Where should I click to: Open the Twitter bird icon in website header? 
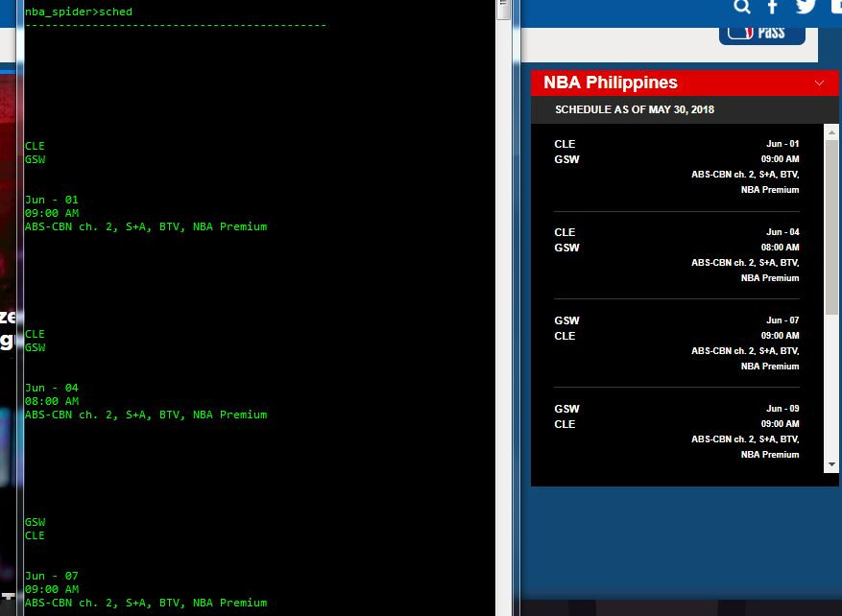click(x=806, y=7)
